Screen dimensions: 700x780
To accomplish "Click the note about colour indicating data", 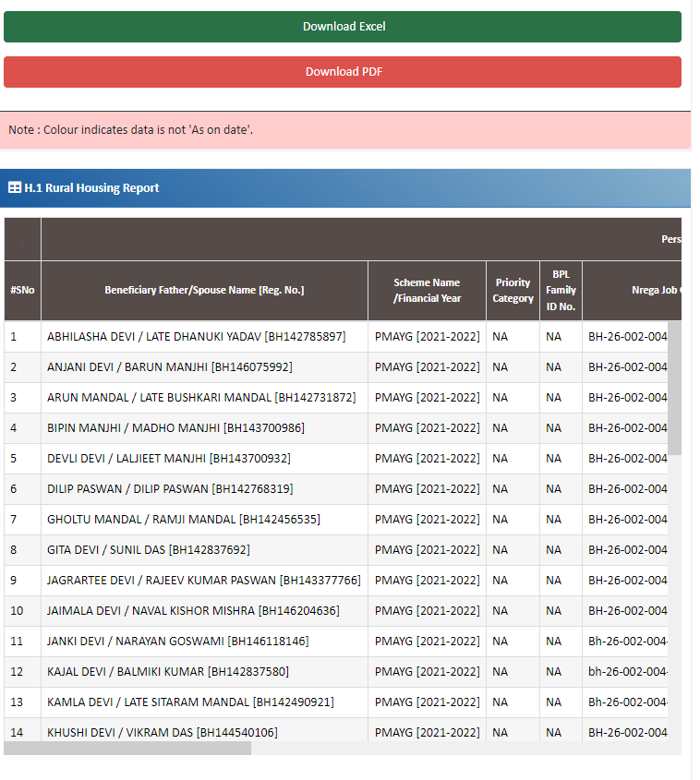I will pyautogui.click(x=131, y=130).
